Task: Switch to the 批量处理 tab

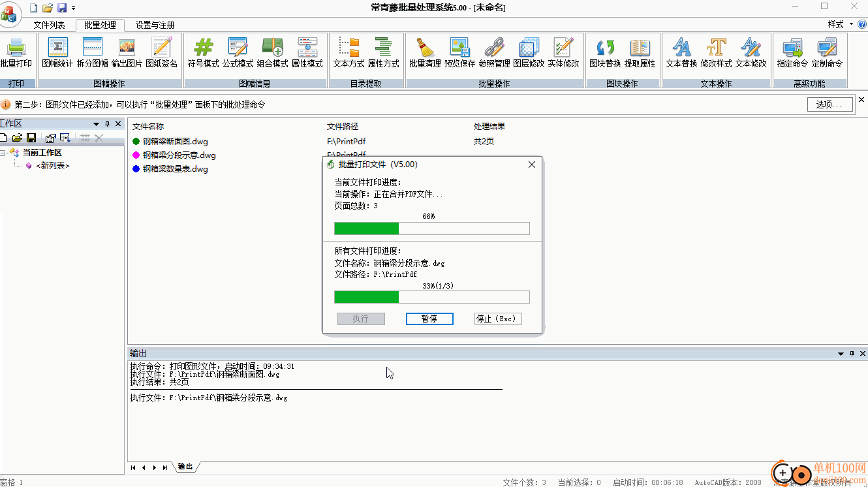Action: [x=100, y=25]
